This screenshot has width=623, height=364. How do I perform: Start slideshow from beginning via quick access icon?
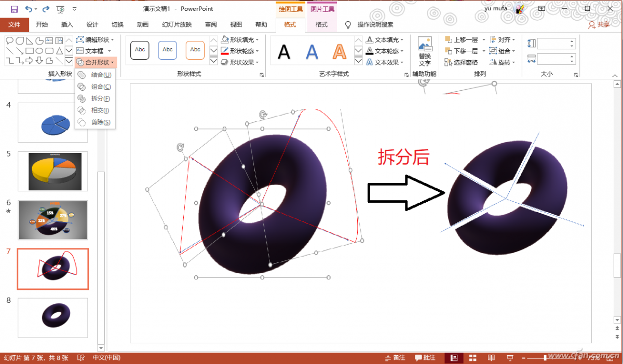[x=61, y=9]
